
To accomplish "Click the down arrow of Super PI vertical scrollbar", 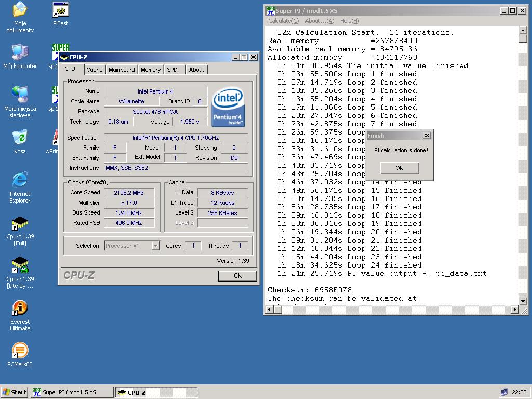I will pos(523,301).
